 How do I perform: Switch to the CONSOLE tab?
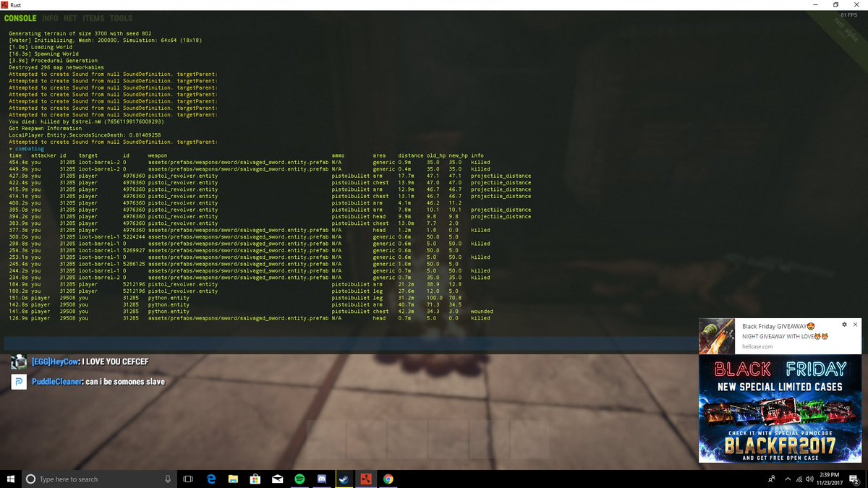[20, 18]
